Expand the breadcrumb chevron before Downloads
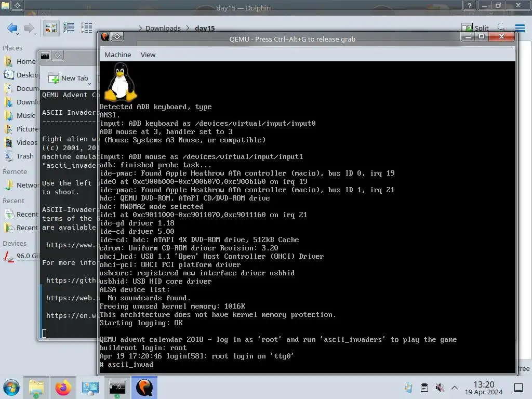 point(140,28)
